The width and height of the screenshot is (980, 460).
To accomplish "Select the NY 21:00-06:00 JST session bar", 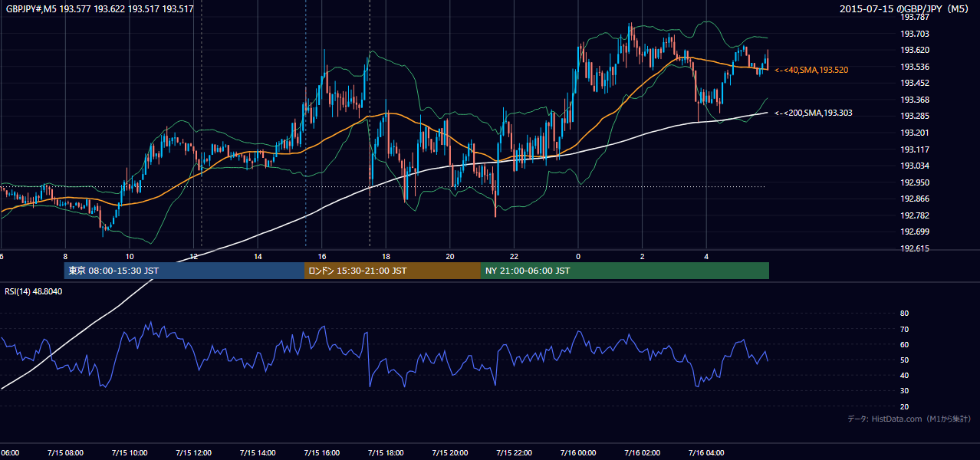I will [x=625, y=271].
